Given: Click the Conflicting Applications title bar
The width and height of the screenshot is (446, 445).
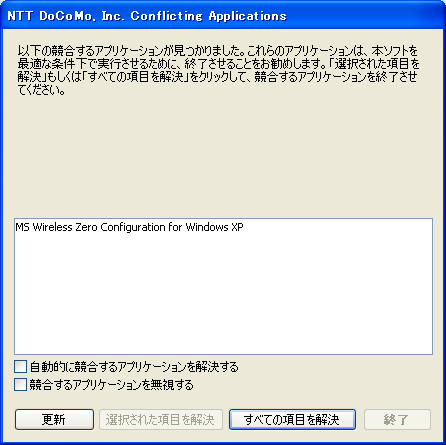Looking at the screenshot, I should [x=223, y=16].
